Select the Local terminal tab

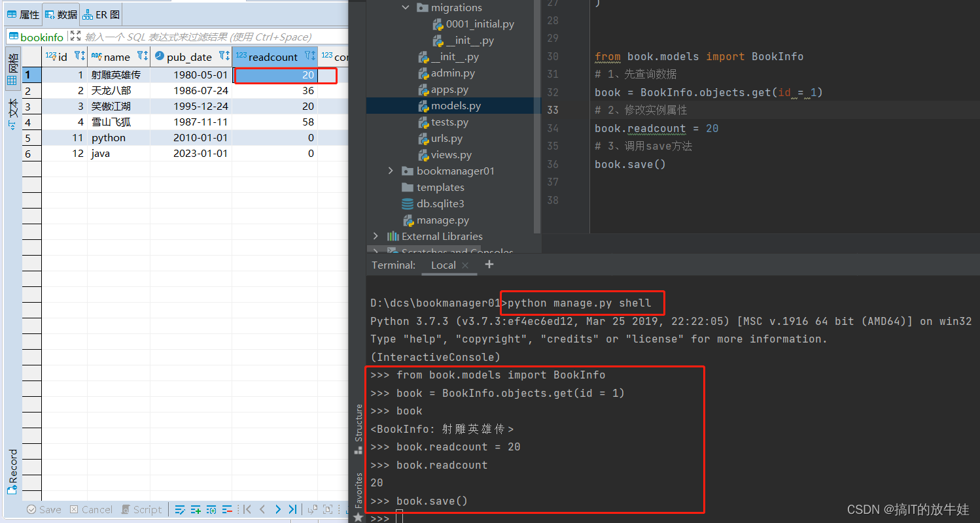pos(443,265)
